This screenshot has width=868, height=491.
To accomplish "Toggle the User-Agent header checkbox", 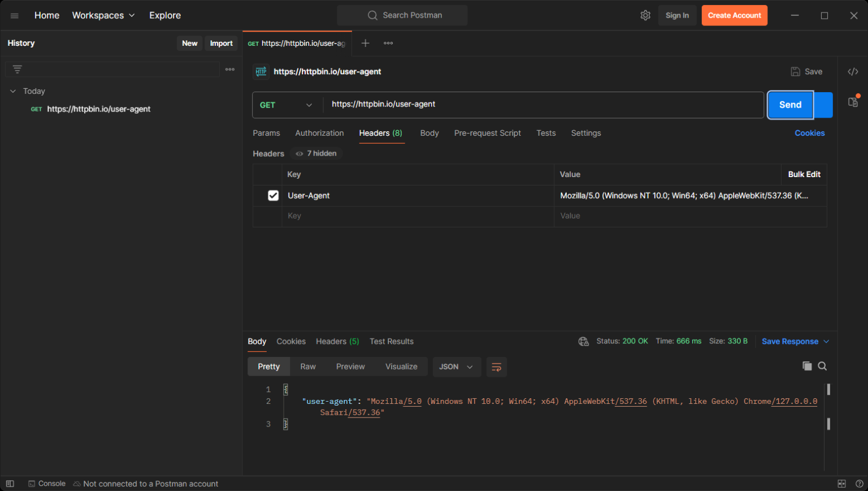I will click(x=273, y=195).
